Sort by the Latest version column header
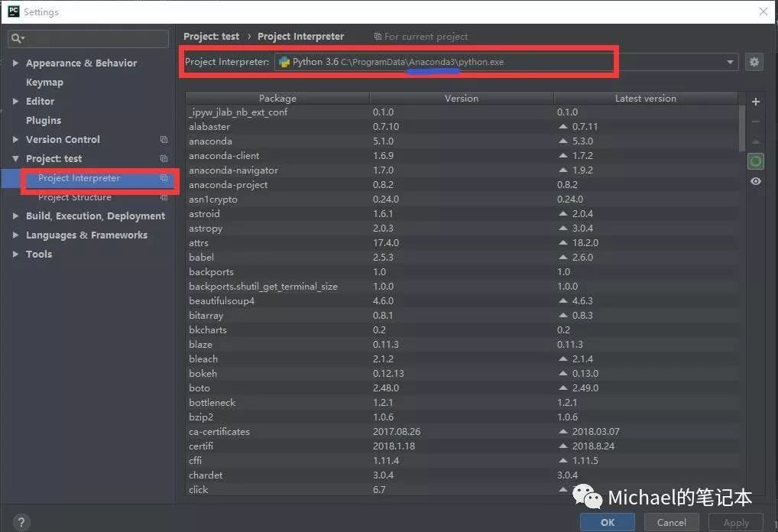This screenshot has height=532, width=778. [646, 99]
